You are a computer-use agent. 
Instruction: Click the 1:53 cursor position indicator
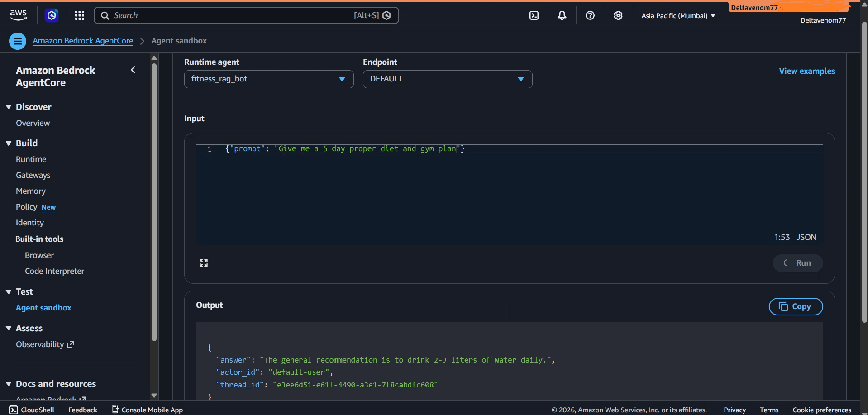(782, 237)
